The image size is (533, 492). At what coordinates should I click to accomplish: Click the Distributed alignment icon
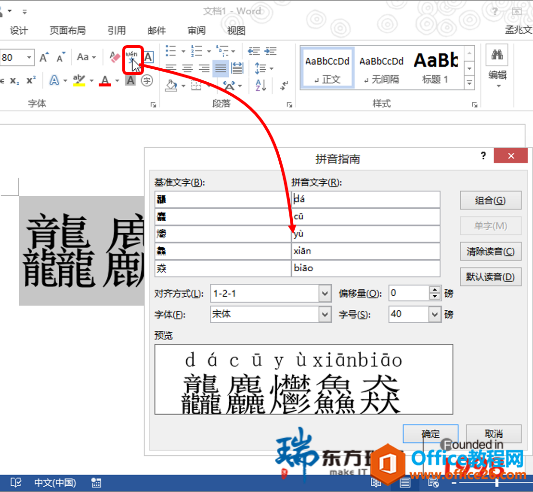point(237,68)
